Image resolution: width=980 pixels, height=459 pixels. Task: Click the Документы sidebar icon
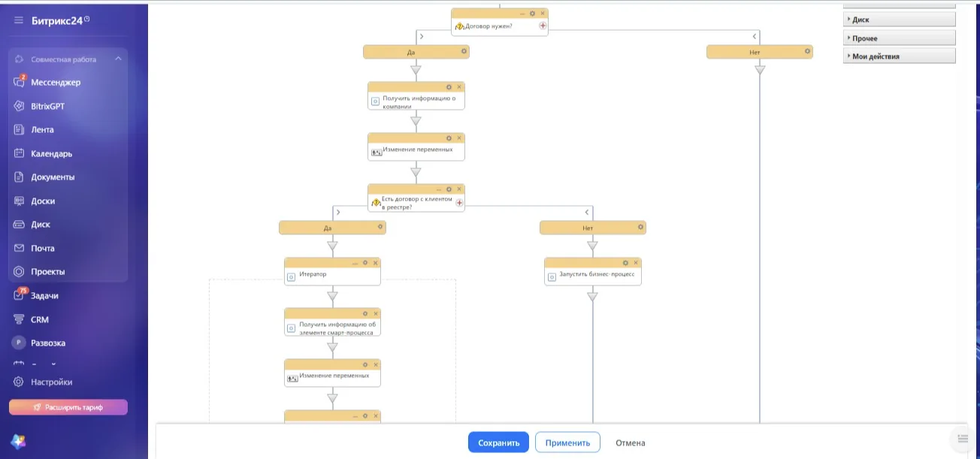[20, 177]
